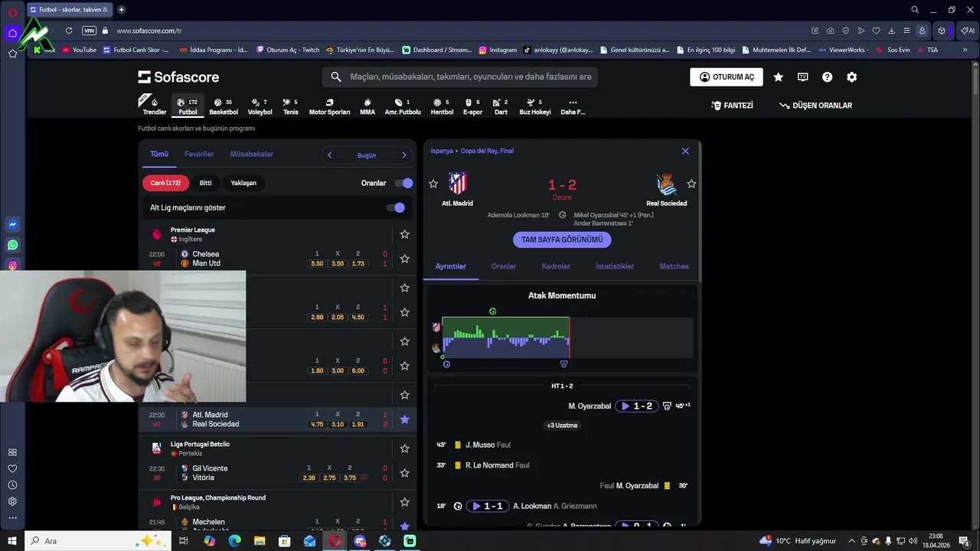Reload the browser page
The height and width of the screenshot is (551, 980).
click(x=69, y=31)
